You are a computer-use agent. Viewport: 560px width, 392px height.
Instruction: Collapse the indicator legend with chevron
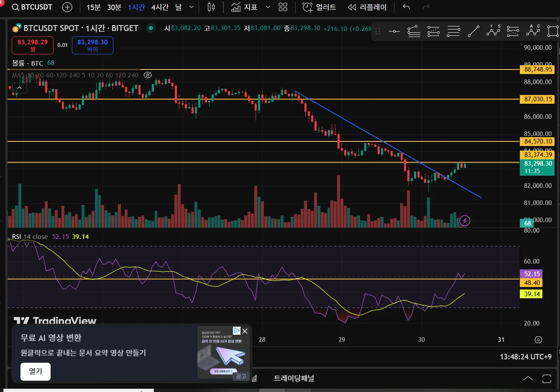(19, 88)
